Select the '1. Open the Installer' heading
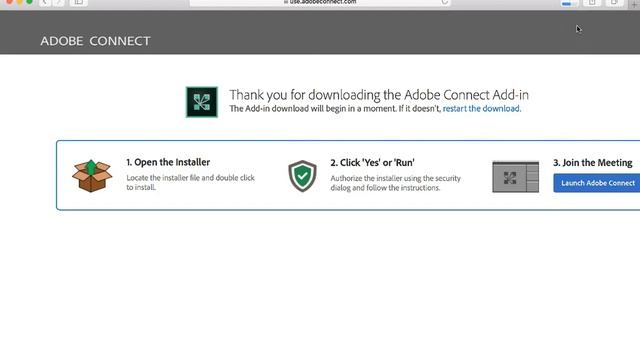Screen dimensions: 640x360 point(168,162)
